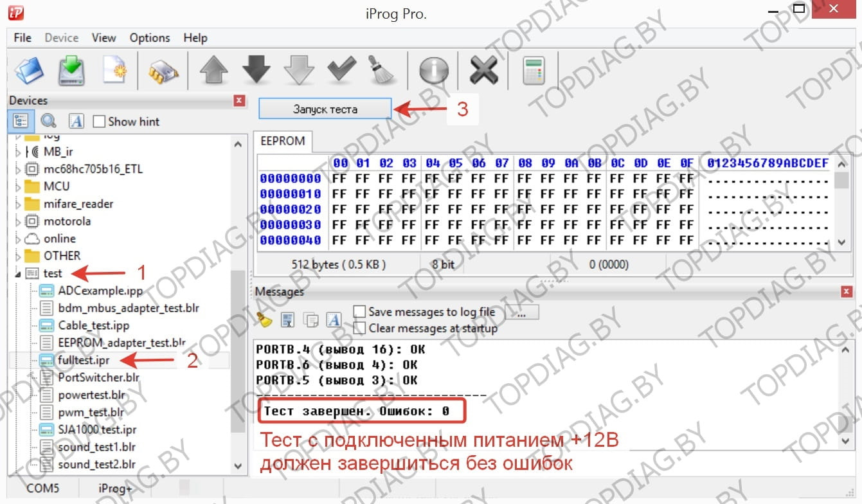This screenshot has width=862, height=504.
Task: Select the EEPROM tab
Action: tap(283, 141)
